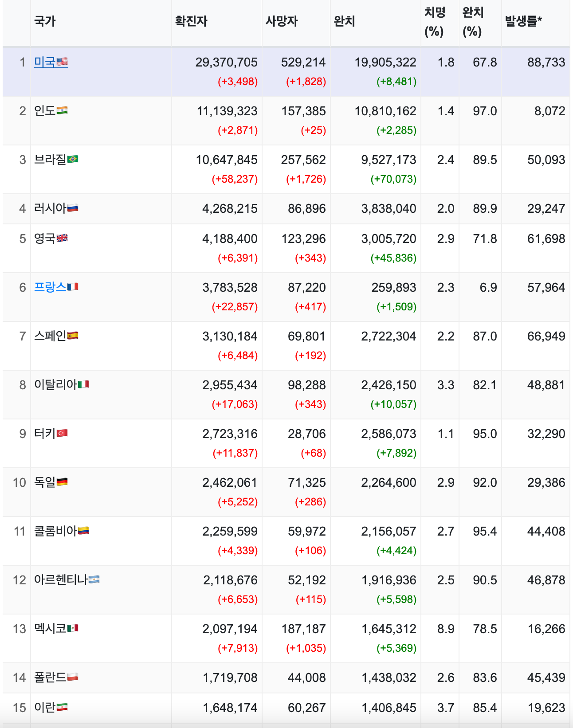Click Russia's death count 86,896
This screenshot has width=573, height=728.
[x=307, y=208]
